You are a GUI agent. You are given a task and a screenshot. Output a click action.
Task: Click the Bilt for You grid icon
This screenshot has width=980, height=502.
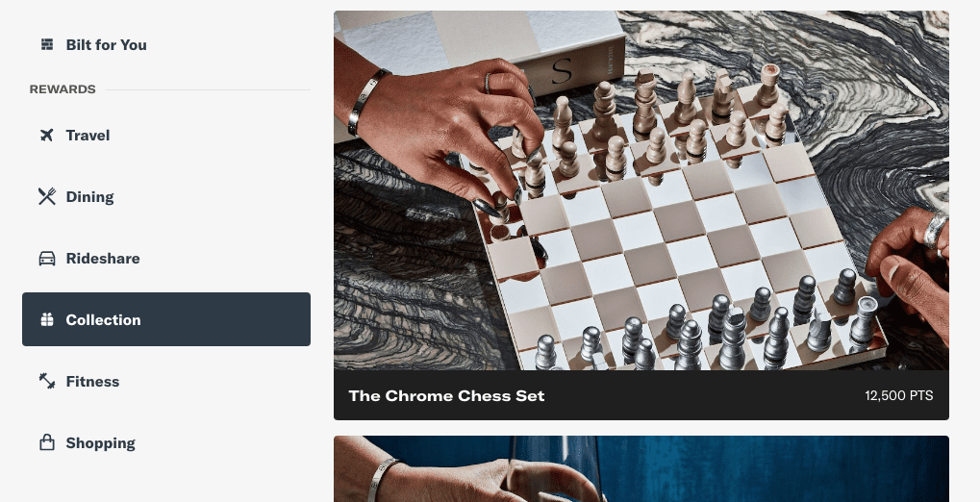[x=47, y=44]
